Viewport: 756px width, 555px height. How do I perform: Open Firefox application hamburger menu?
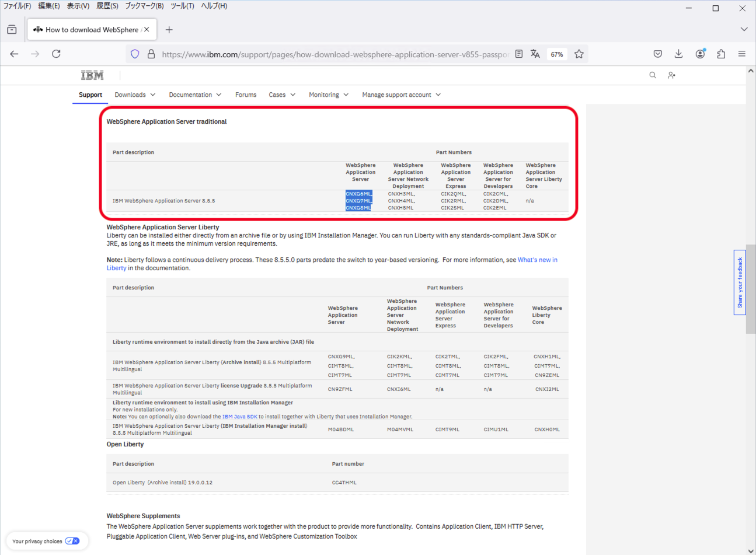[x=742, y=54]
